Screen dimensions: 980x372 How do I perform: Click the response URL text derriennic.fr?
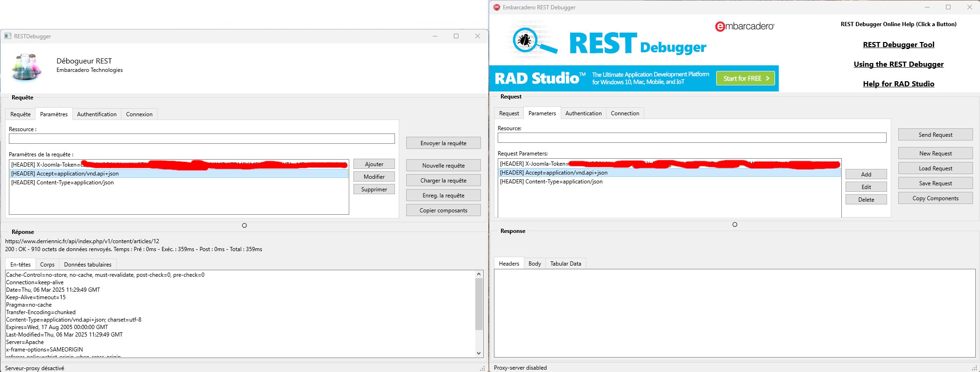pos(82,241)
